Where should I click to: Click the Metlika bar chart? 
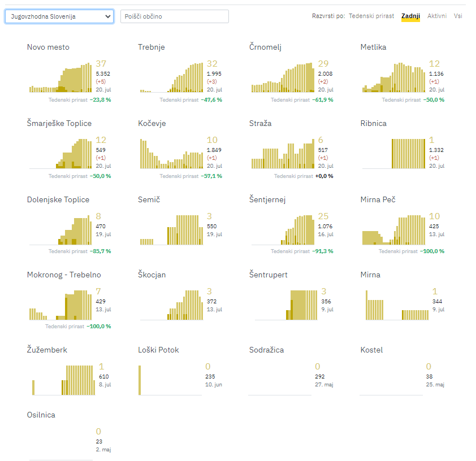(x=393, y=77)
